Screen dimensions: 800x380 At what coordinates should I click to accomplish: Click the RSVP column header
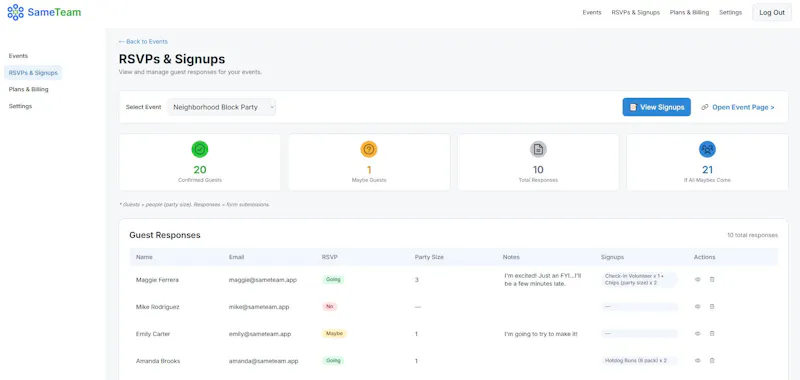(x=330, y=257)
